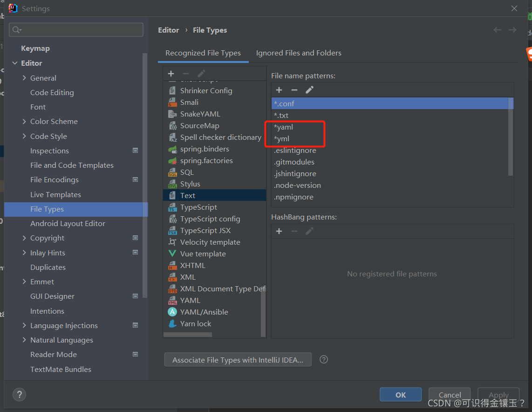The image size is (532, 412).
Task: Select the .gitmodules pattern
Action: click(389, 162)
